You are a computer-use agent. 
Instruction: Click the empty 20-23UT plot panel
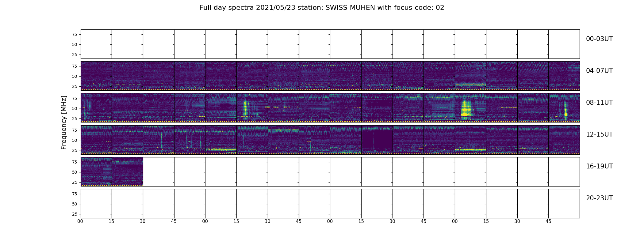(330, 204)
